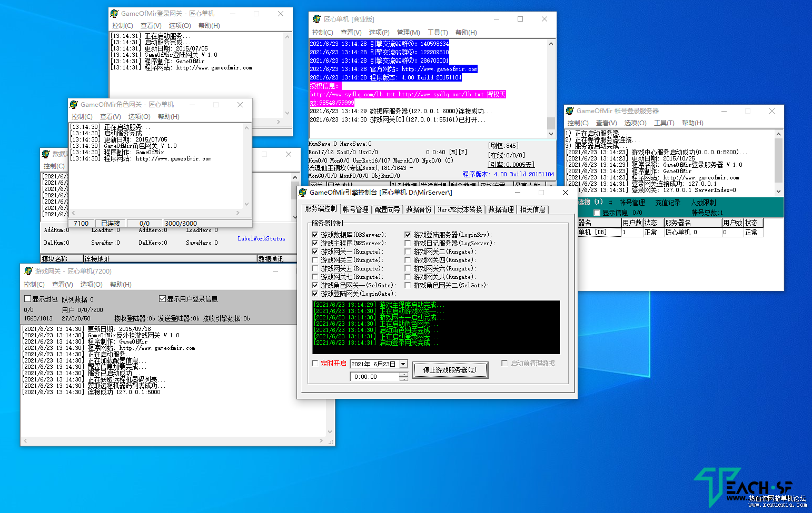Enable 游戏网关四(Rungate) checkbox
The height and width of the screenshot is (513, 812).
click(x=408, y=260)
